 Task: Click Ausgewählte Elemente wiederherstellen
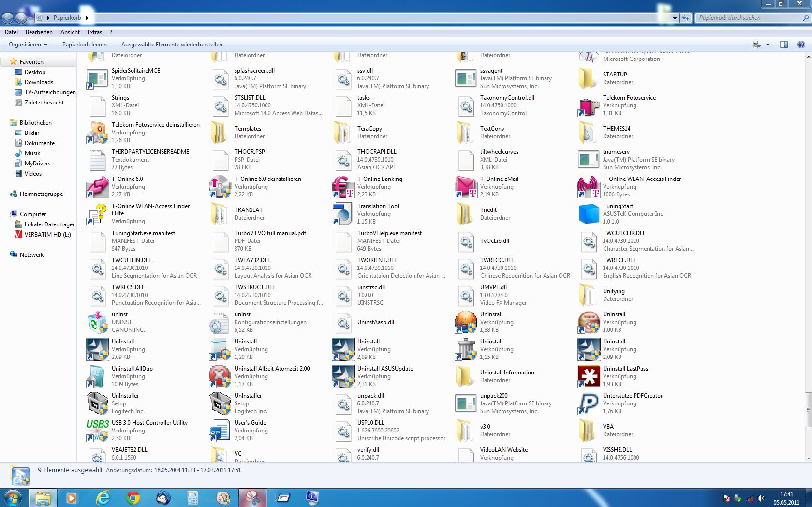(172, 45)
